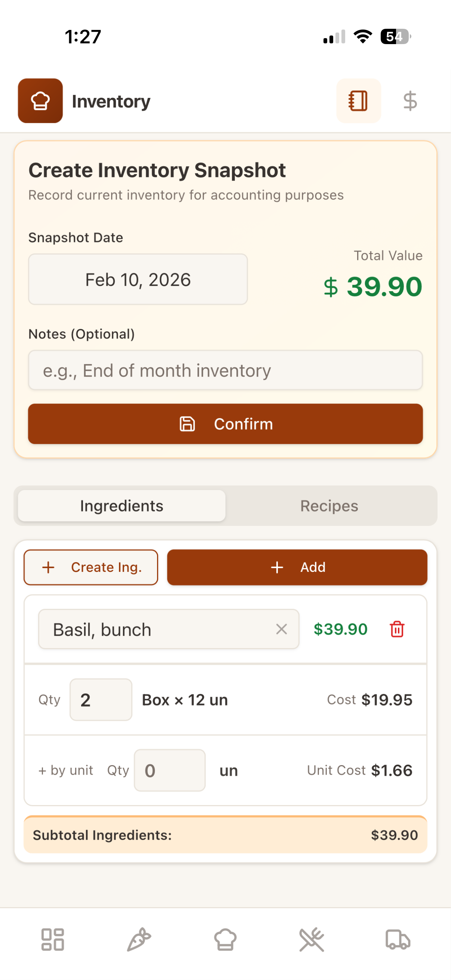Viewport: 451px width, 980px height.
Task: Delete the Basil, bunch row with trash icon
Action: (x=396, y=629)
